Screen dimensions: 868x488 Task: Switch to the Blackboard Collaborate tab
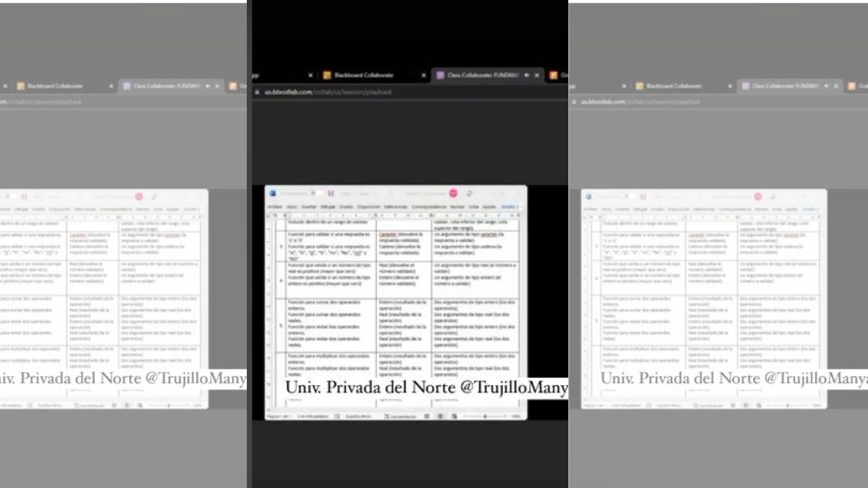[363, 75]
